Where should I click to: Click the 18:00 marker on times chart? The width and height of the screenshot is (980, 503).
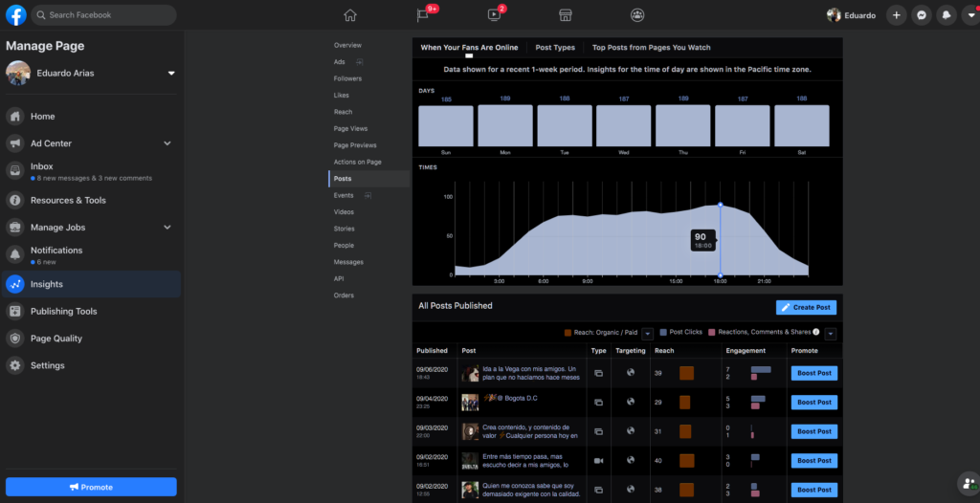720,205
